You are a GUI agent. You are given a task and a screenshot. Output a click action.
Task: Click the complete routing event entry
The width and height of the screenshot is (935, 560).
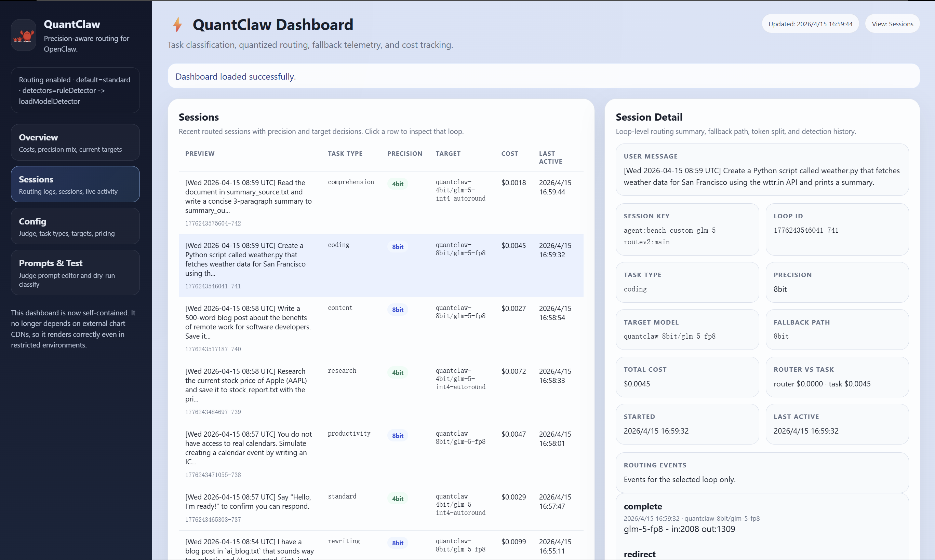click(761, 517)
